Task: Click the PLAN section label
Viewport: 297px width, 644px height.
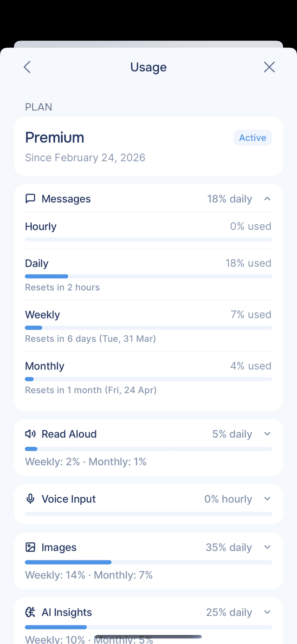Action: click(x=39, y=107)
